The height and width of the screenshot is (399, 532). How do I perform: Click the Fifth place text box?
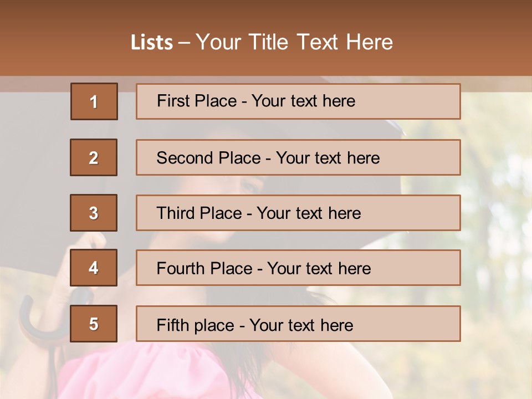coord(298,324)
